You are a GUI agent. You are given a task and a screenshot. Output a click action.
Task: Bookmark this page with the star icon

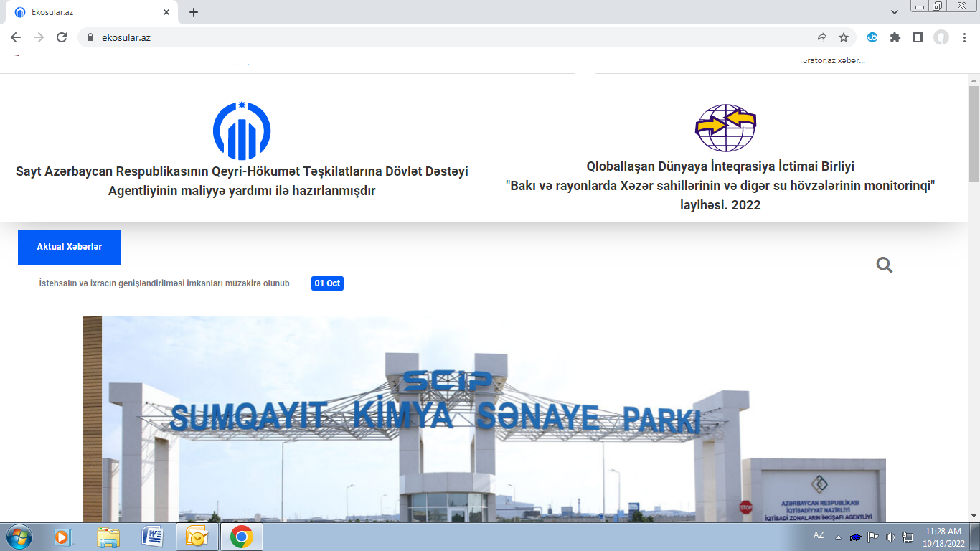(844, 37)
